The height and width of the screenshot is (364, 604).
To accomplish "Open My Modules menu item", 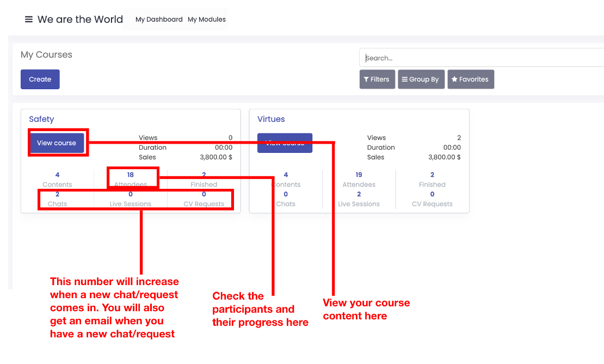I will [x=207, y=20].
